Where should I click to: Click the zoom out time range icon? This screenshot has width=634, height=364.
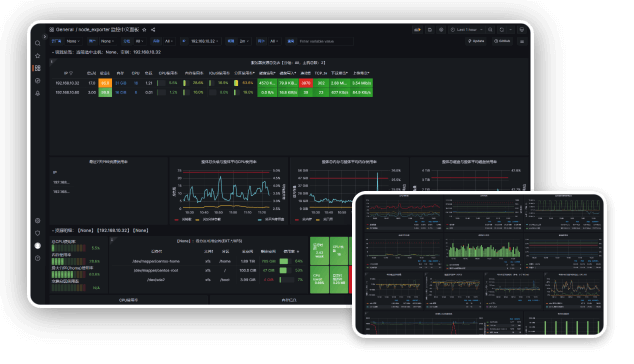tap(490, 30)
